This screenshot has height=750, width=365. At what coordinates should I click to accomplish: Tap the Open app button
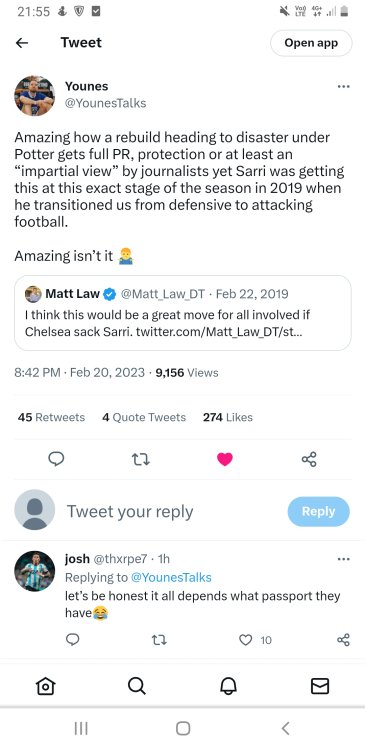[311, 43]
